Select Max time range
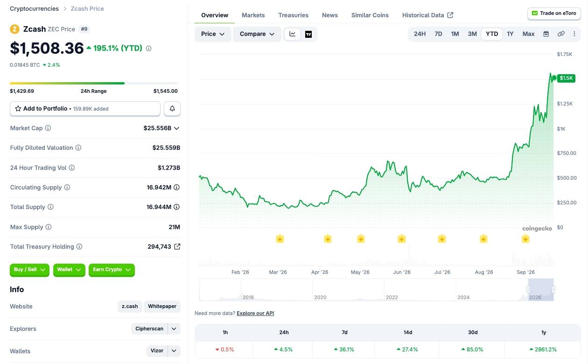 (529, 34)
